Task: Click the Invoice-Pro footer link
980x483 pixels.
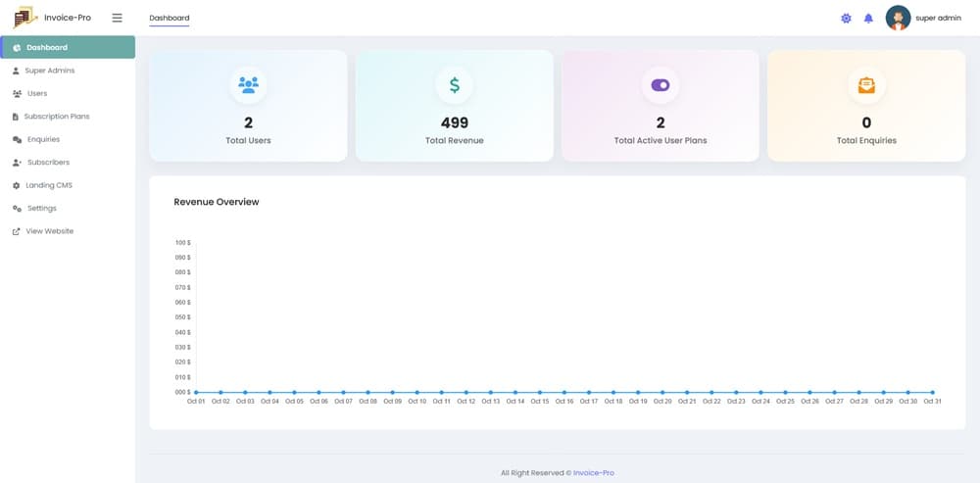Action: (594, 472)
